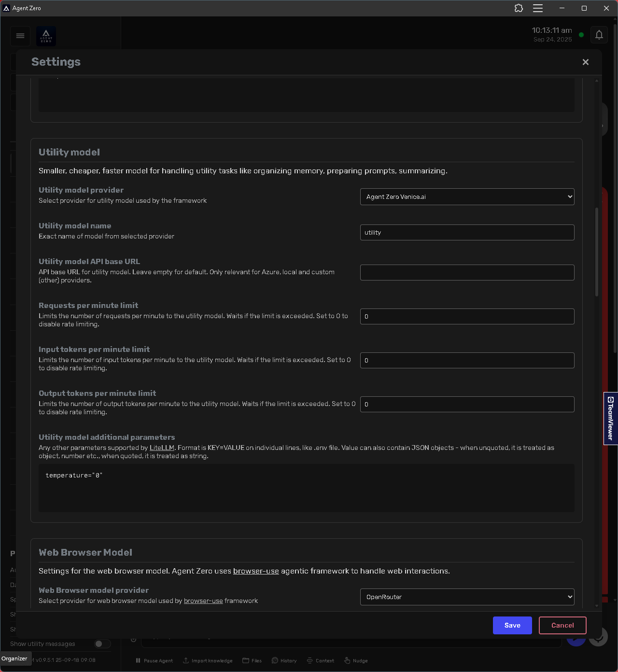Click the Pause Agent icon
The height and width of the screenshot is (672, 618).
coord(138,660)
